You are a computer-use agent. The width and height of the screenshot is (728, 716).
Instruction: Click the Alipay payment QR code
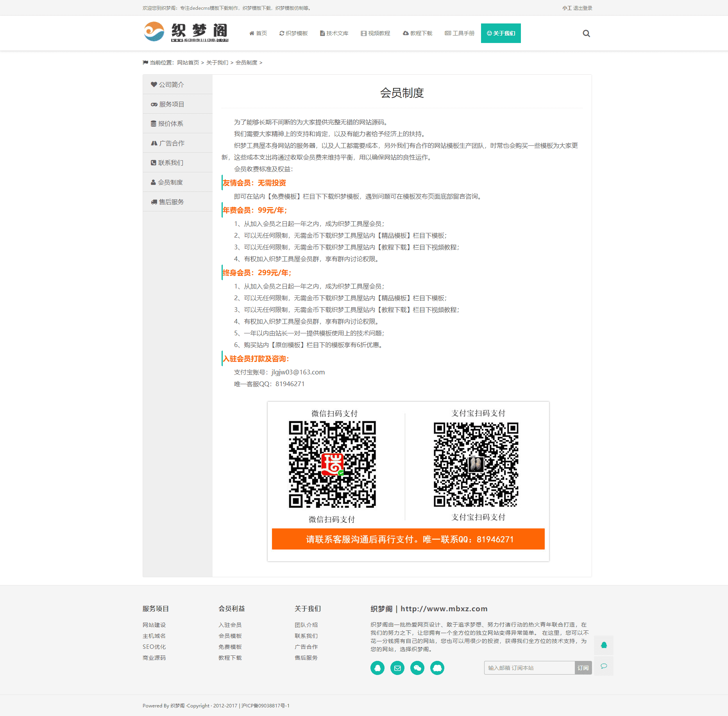476,464
